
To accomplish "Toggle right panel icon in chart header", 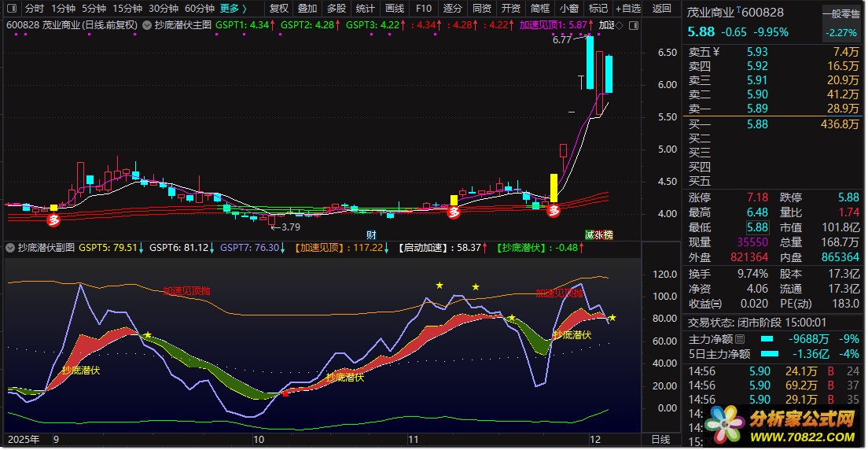I will pos(633,25).
